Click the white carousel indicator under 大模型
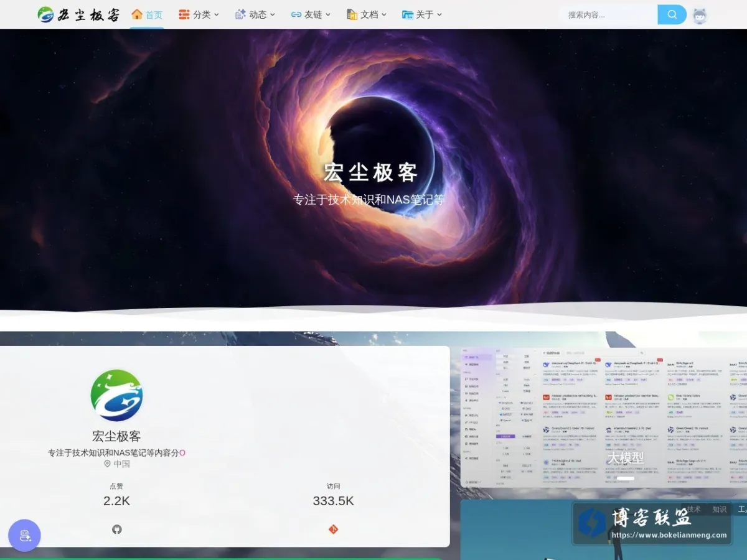 coord(626,478)
